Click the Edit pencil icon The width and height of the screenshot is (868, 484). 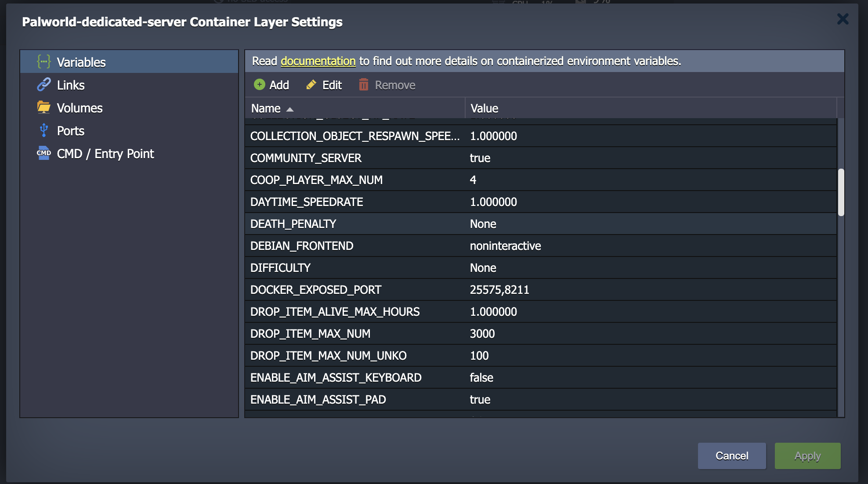311,84
